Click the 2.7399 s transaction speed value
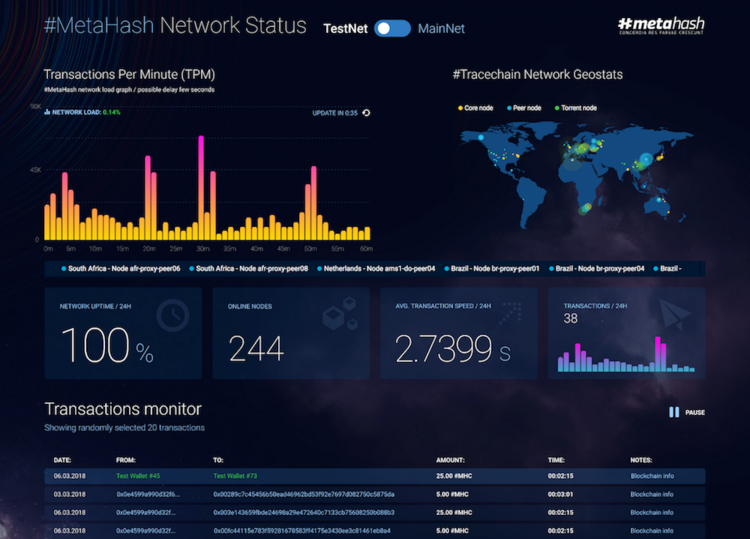This screenshot has height=539, width=750. click(453, 348)
